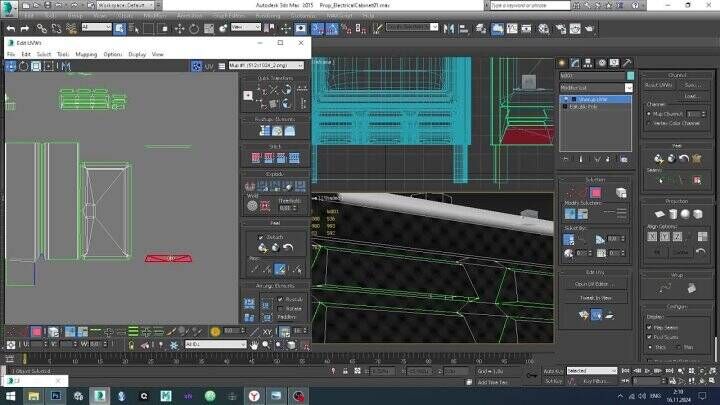Screen dimensions: 720x405
Task: Collapse the Channel rollout
Action: click(677, 75)
